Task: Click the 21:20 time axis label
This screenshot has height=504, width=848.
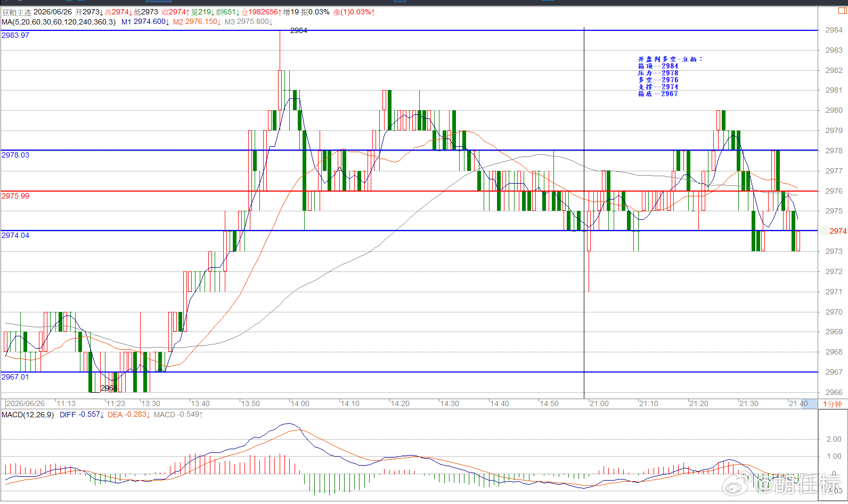Action: point(699,403)
